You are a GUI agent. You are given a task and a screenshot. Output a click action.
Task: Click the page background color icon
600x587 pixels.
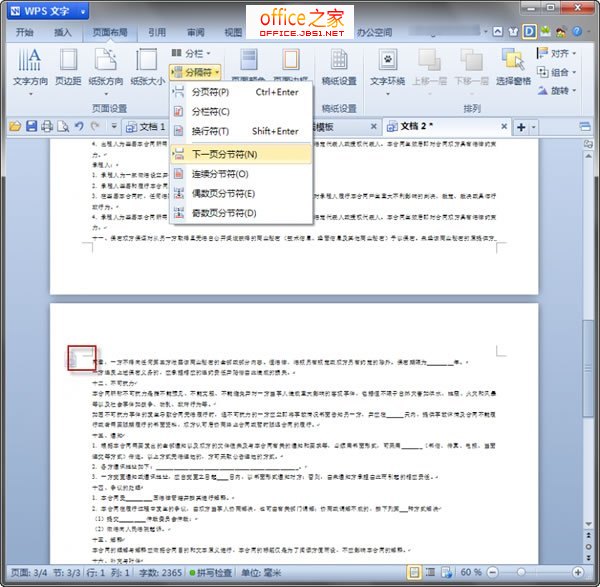tap(249, 60)
